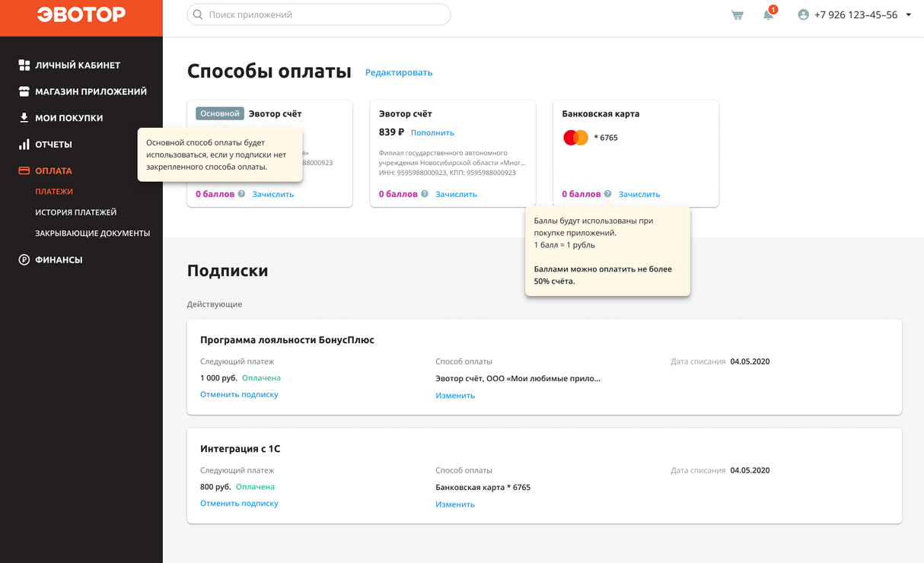The height and width of the screenshot is (563, 924).
Task: Click the Финансы ruble icon
Action: tap(24, 259)
